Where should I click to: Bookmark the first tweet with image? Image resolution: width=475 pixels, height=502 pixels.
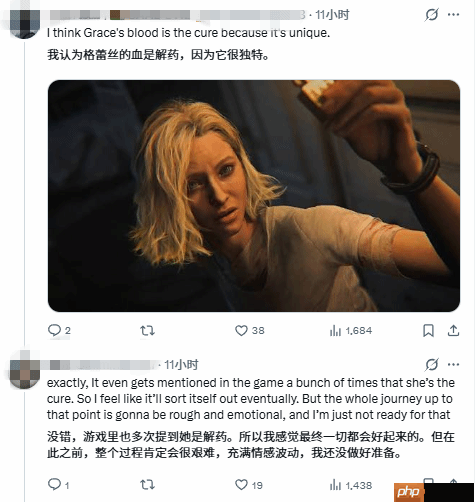[x=428, y=331]
